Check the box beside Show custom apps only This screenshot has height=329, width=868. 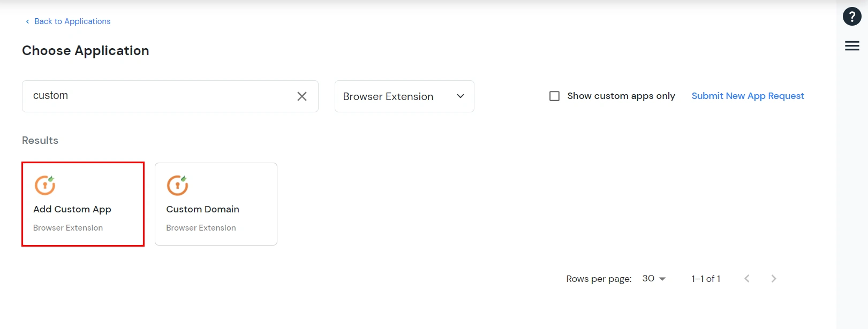pyautogui.click(x=554, y=96)
